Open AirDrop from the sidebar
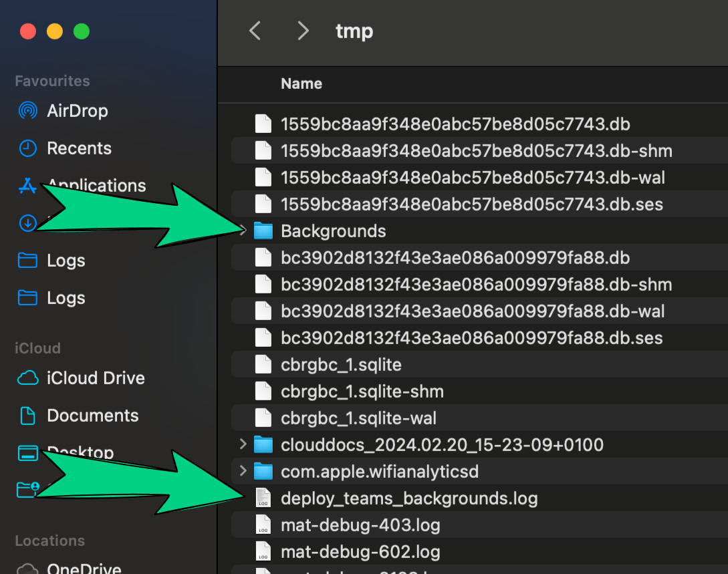The width and height of the screenshot is (728, 574). (x=77, y=111)
